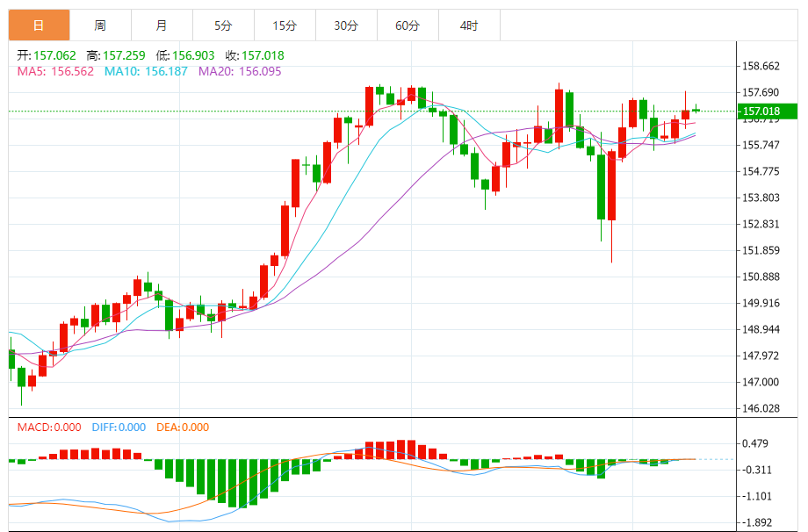Click the MA20: 156.095 indicator label
This screenshot has width=808, height=532.
click(x=240, y=71)
